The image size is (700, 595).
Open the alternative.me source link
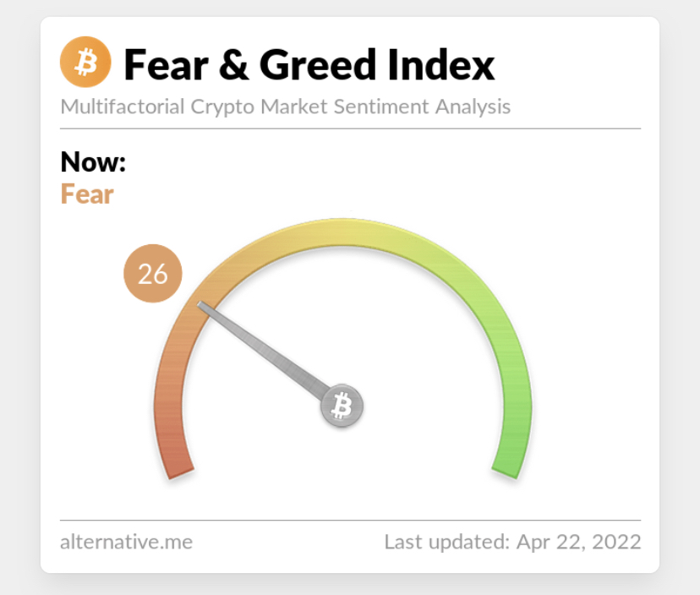tap(126, 542)
